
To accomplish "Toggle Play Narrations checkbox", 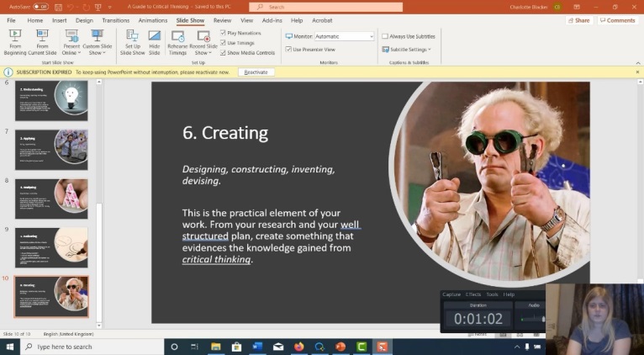I will (x=223, y=33).
